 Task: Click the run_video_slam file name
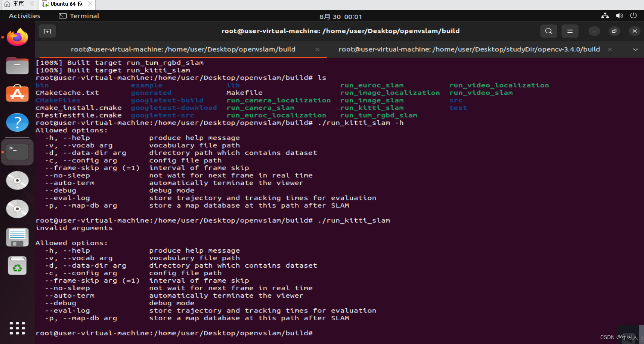pyautogui.click(x=481, y=93)
